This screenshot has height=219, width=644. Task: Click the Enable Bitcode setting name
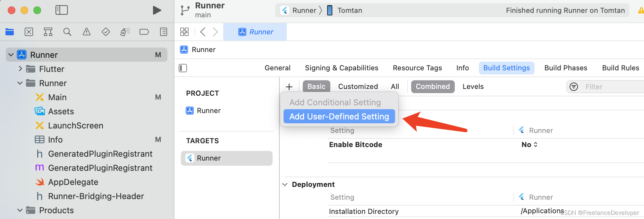click(355, 145)
